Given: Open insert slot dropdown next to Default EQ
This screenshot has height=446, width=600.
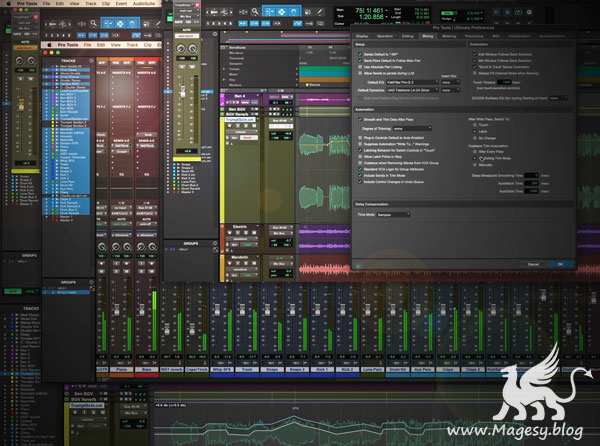Looking at the screenshot, I should tap(450, 82).
